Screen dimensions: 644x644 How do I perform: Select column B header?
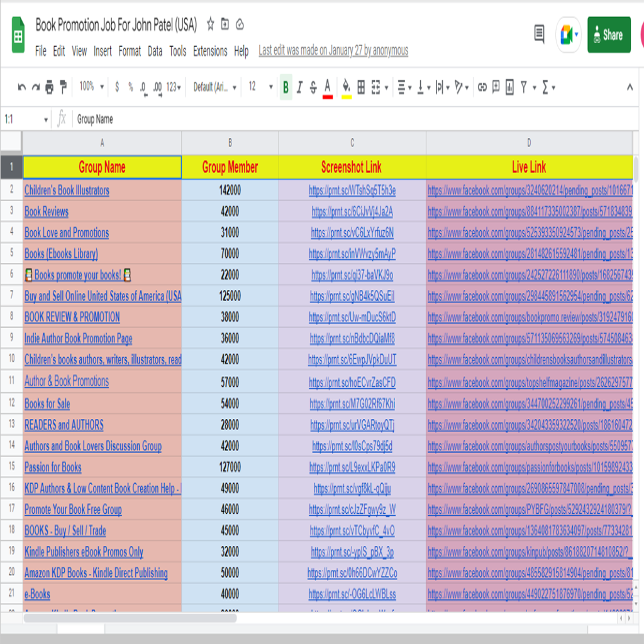coord(230,143)
